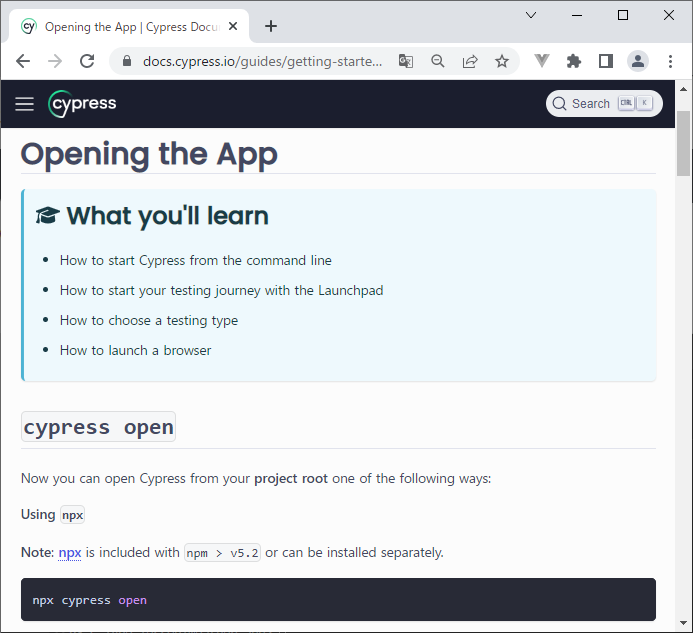This screenshot has height=633, width=693.
Task: Click the browser Back arrow
Action: (x=23, y=61)
